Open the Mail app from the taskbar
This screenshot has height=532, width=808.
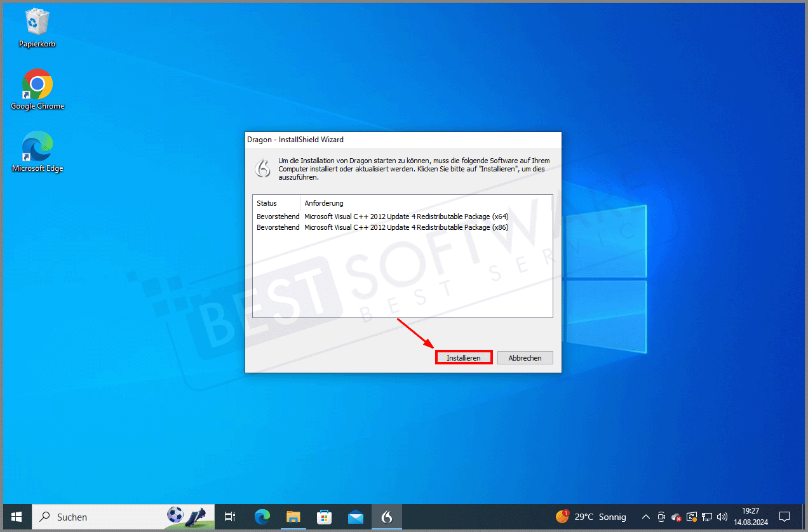(x=355, y=517)
